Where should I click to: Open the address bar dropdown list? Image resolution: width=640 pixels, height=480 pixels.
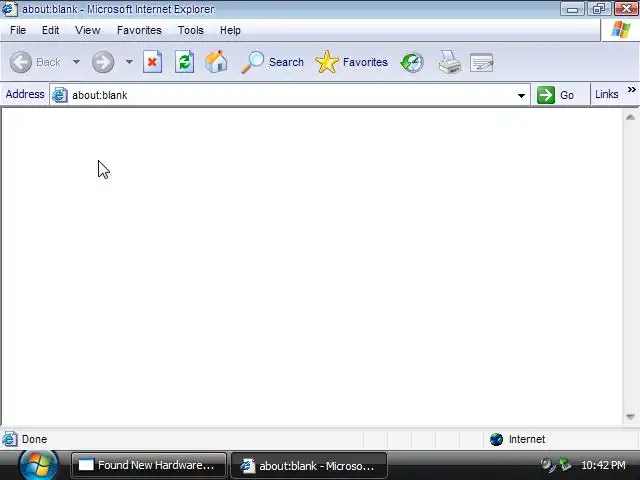pyautogui.click(x=521, y=96)
